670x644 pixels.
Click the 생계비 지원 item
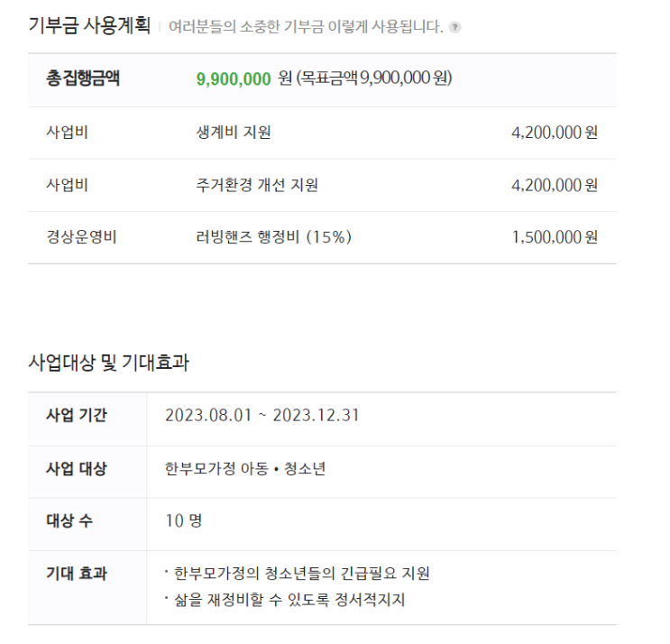(234, 133)
